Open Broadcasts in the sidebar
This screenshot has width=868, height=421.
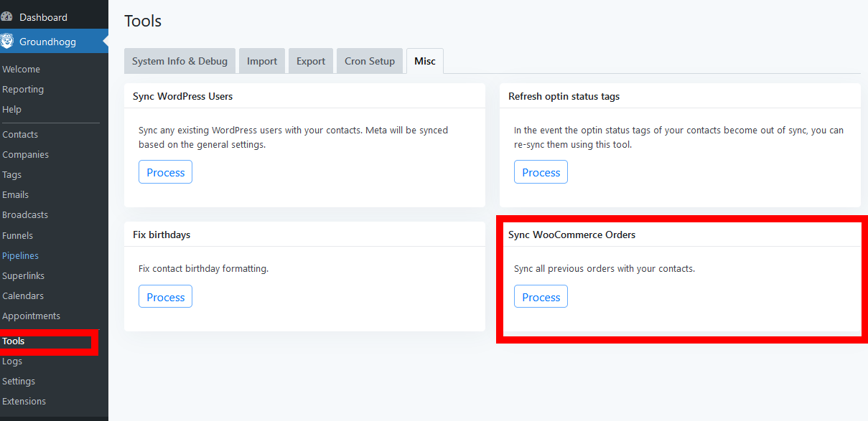(25, 215)
